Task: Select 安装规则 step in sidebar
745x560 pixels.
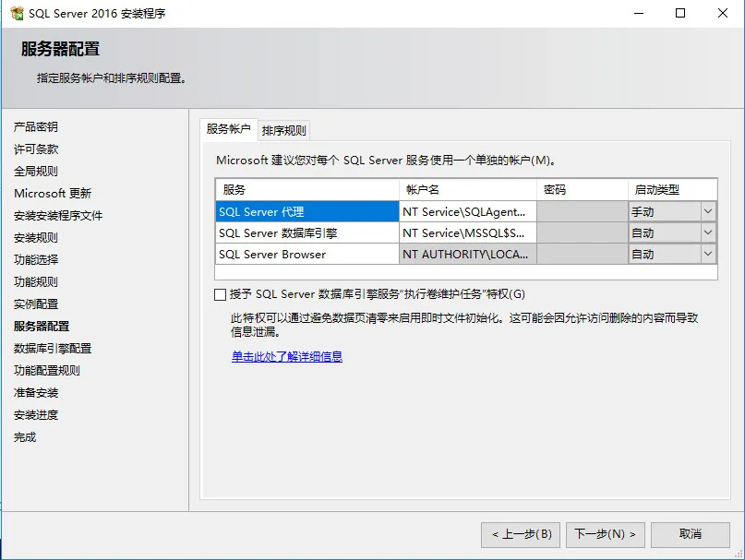Action: 36,237
